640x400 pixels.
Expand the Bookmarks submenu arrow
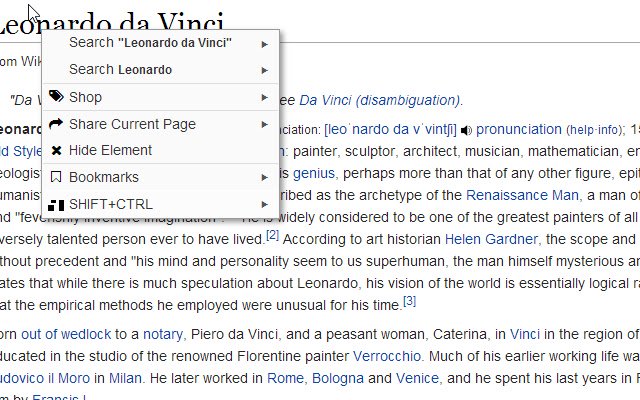pyautogui.click(x=265, y=177)
